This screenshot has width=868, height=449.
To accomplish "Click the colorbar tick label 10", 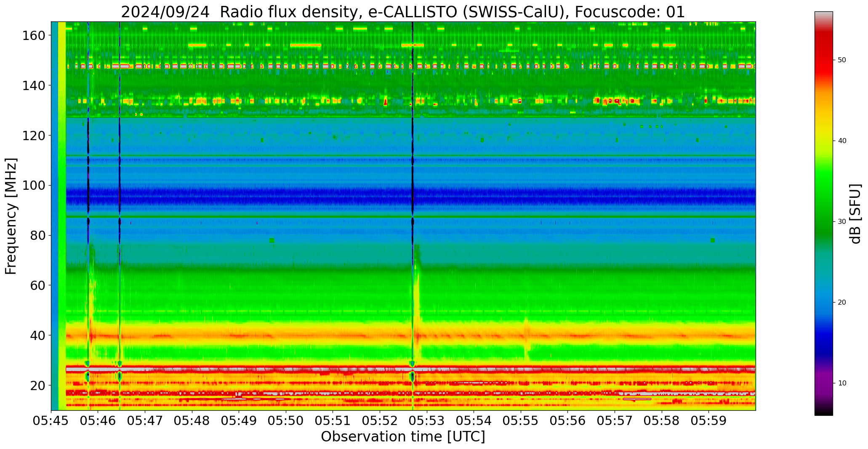I will tap(842, 383).
